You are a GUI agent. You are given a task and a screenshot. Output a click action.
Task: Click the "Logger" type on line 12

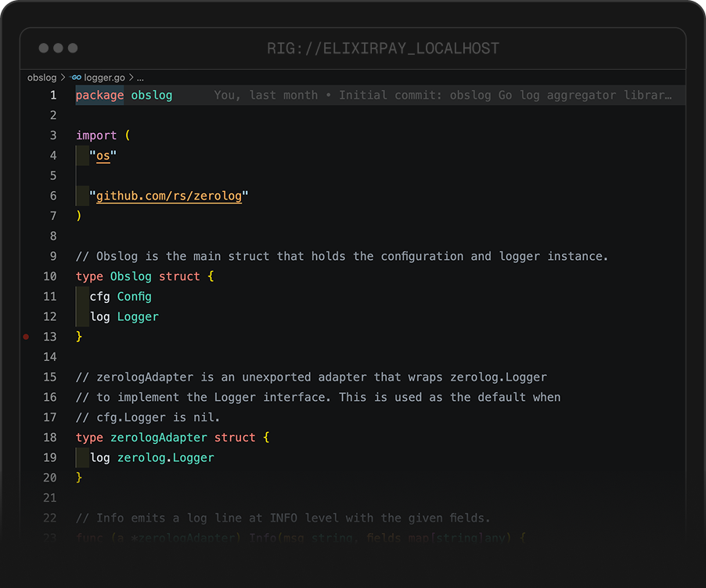pos(138,317)
